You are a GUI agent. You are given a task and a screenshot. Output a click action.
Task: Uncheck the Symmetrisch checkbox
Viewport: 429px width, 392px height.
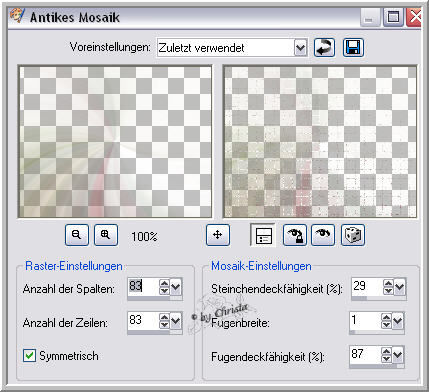[x=29, y=355]
